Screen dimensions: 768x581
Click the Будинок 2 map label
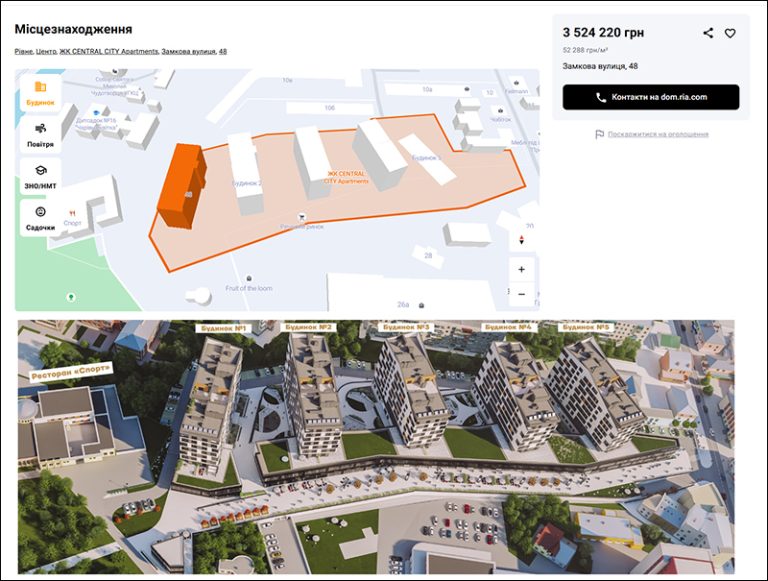tap(246, 183)
